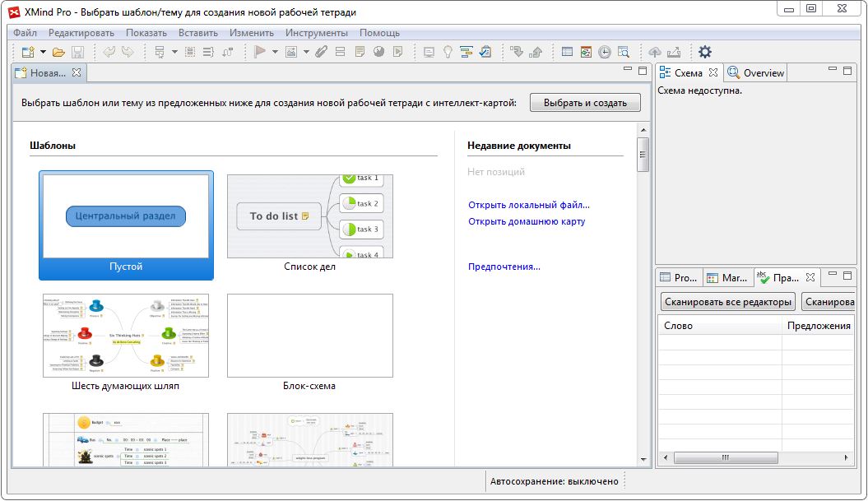Click the templates list vertical scrollbar thumb
The width and height of the screenshot is (868, 501).
pyautogui.click(x=643, y=155)
